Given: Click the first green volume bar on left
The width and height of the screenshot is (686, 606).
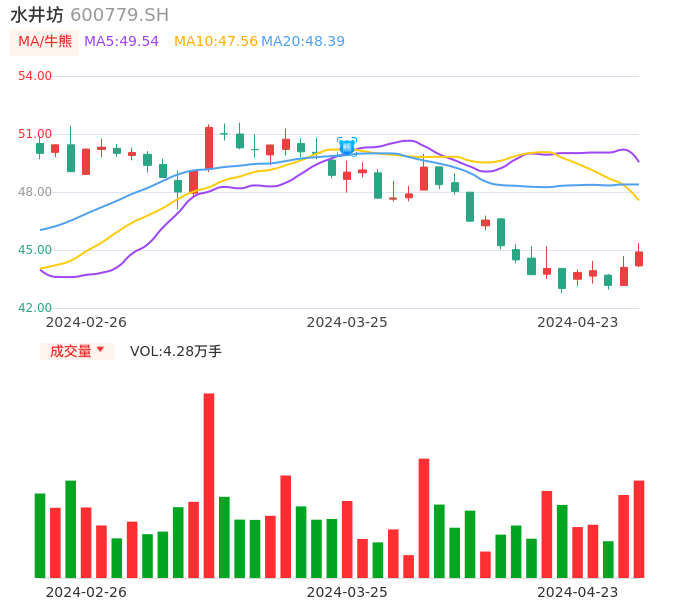Looking at the screenshot, I should pyautogui.click(x=40, y=535).
